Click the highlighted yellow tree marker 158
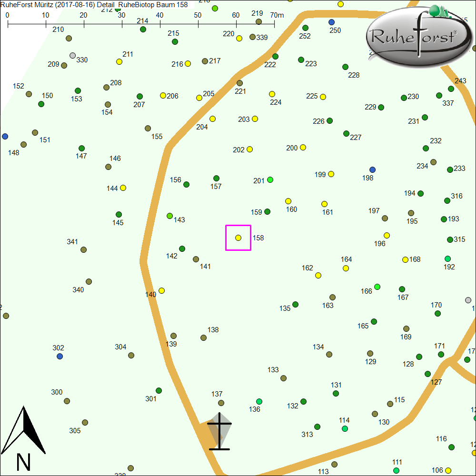The width and height of the screenshot is (476, 476). click(238, 238)
